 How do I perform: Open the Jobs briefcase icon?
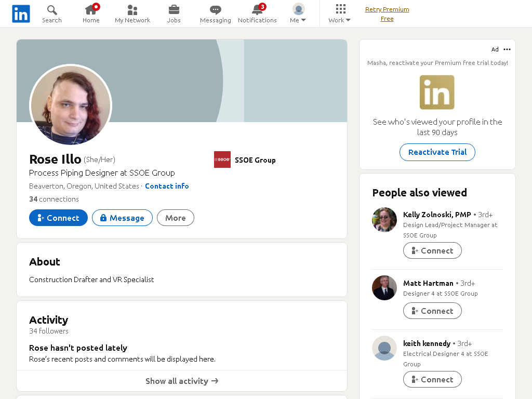[x=174, y=9]
